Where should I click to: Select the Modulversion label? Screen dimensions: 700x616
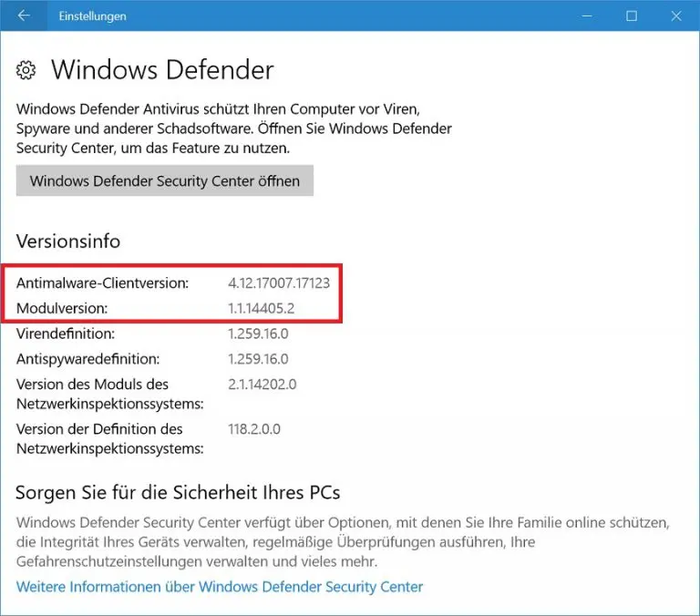pyautogui.click(x=62, y=309)
